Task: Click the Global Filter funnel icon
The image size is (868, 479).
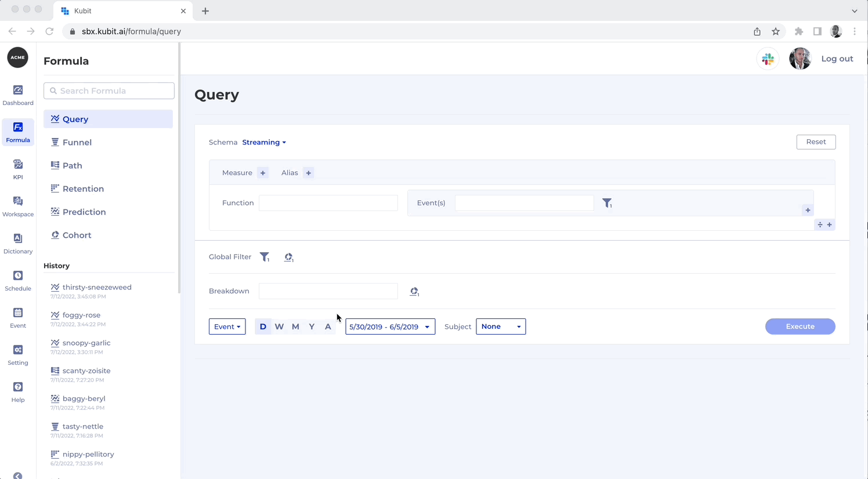Action: (x=265, y=257)
